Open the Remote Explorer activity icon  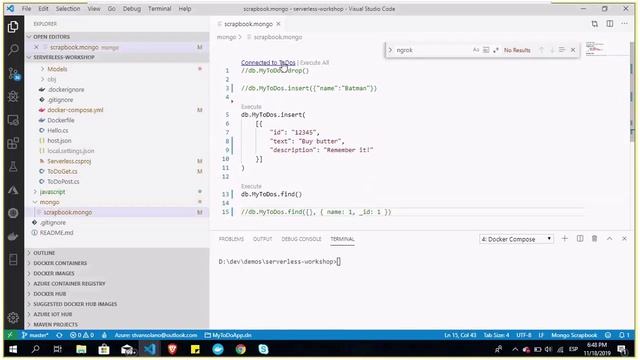click(x=13, y=120)
